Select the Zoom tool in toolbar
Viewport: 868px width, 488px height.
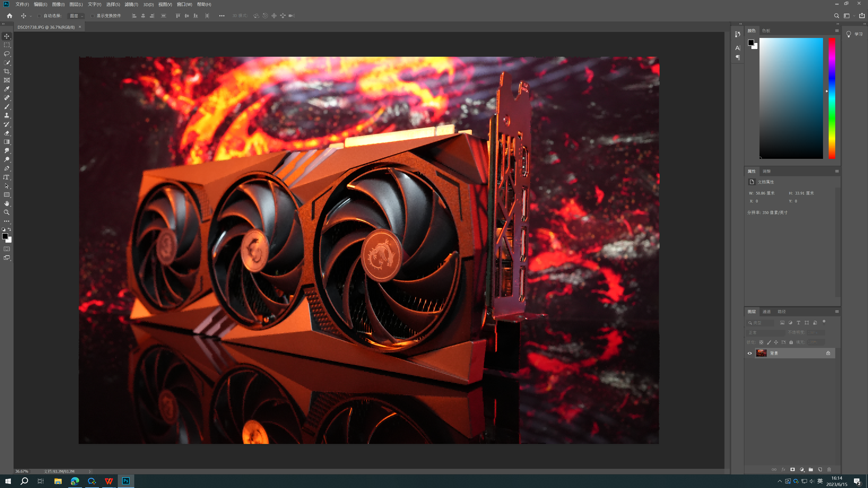[7, 213]
